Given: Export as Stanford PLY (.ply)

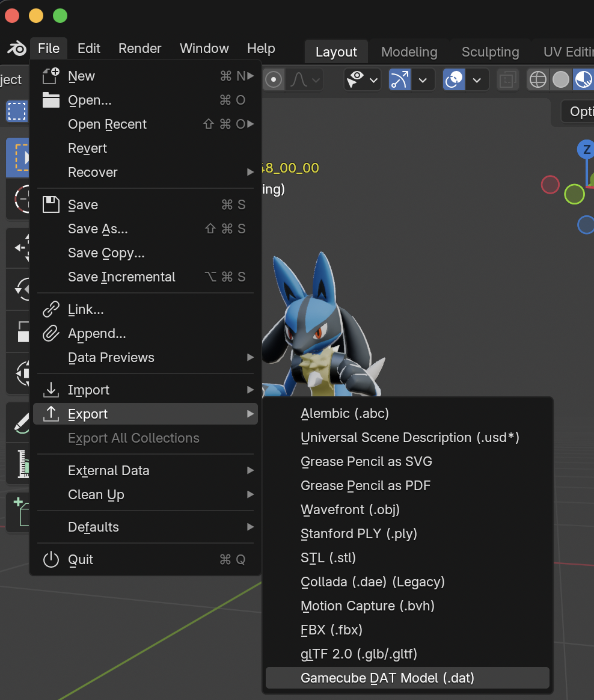Looking at the screenshot, I should (408, 534).
